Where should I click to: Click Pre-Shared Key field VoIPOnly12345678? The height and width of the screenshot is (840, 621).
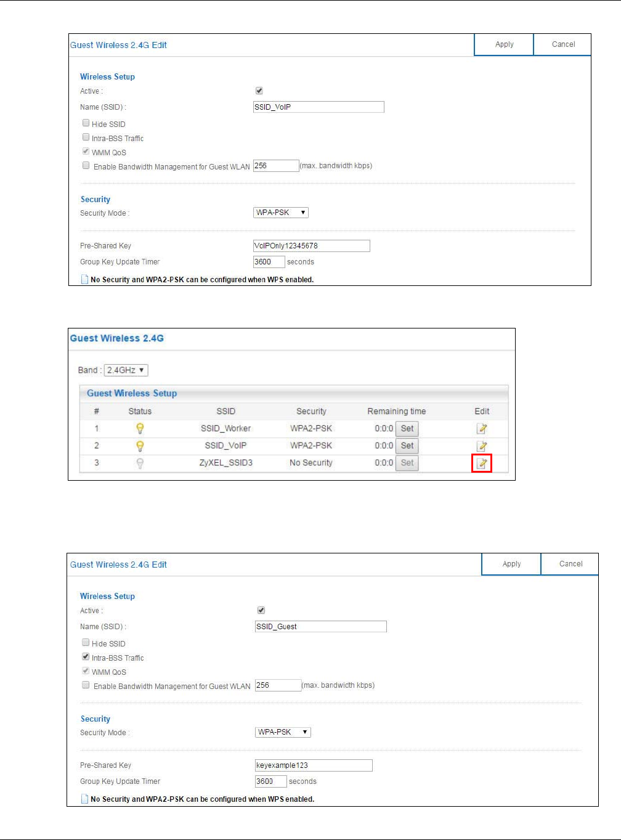(x=312, y=246)
